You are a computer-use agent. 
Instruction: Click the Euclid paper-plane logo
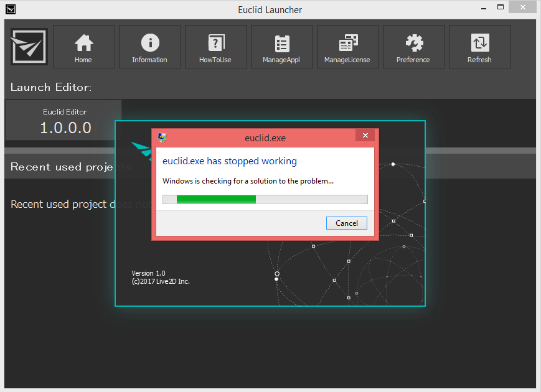(x=29, y=47)
